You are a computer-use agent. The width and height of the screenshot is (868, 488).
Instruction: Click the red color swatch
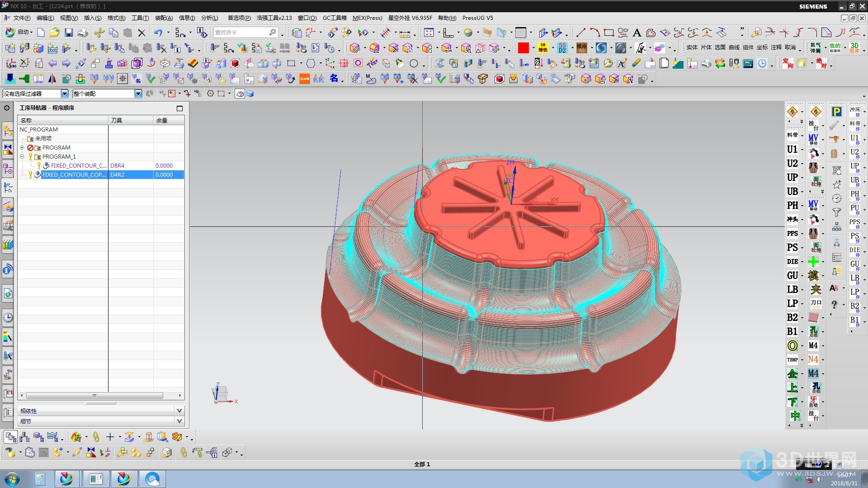coord(524,48)
